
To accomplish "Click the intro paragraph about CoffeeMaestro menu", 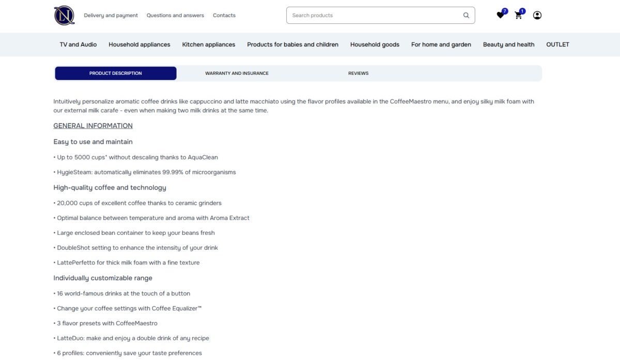I will tap(293, 106).
